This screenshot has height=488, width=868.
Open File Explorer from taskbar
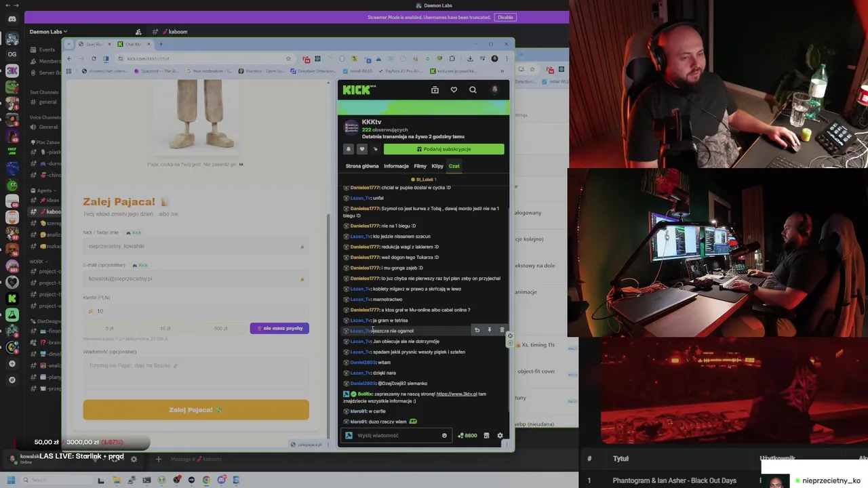[117, 481]
